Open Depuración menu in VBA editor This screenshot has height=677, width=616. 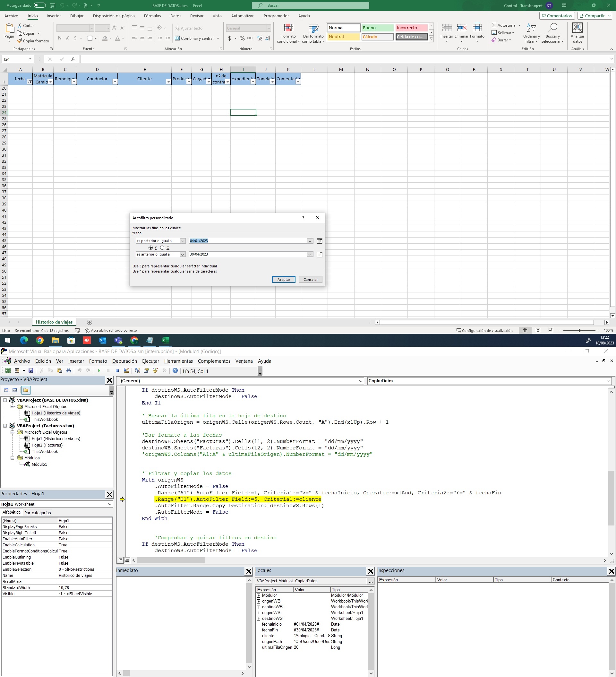click(124, 361)
